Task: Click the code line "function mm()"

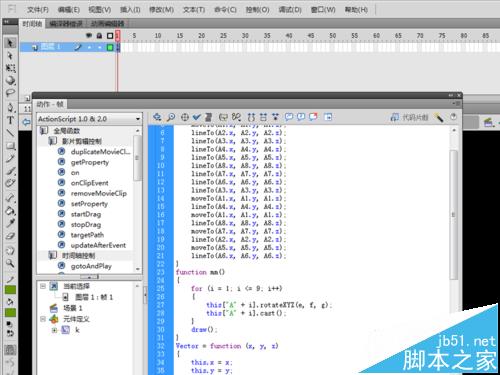Action: click(200, 272)
